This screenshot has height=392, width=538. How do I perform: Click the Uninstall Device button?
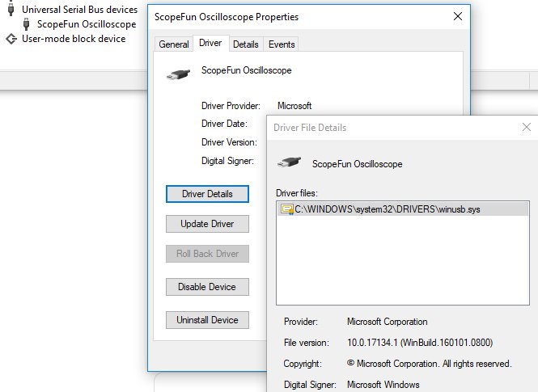click(207, 320)
